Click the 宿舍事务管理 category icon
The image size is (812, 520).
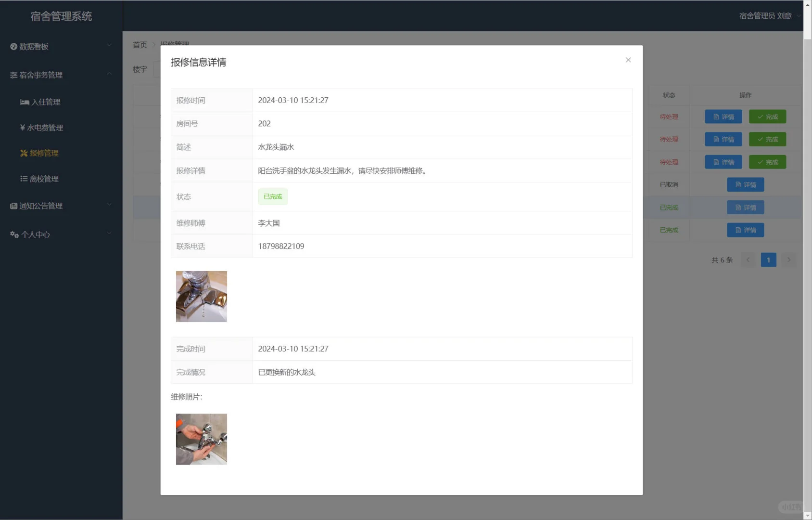[13, 75]
